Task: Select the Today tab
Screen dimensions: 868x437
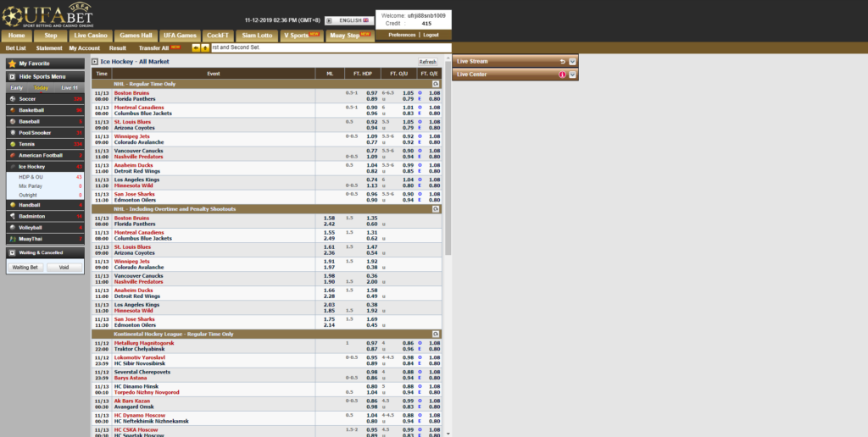Action: coord(41,88)
